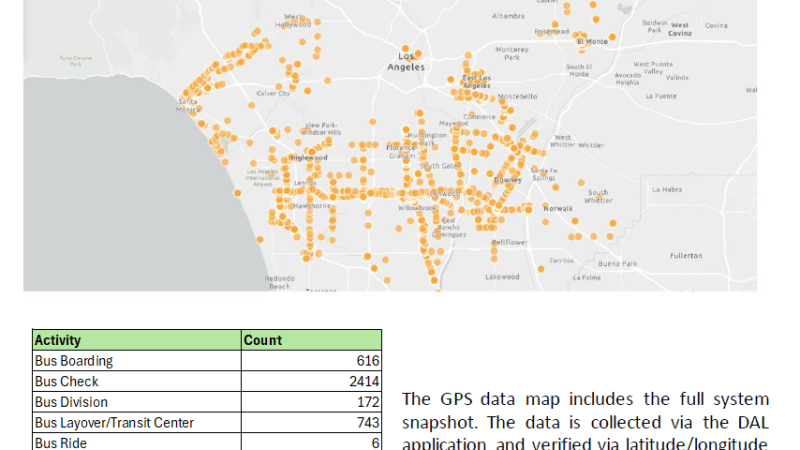Screen dimensions: 800x450
Task: Click the Los Angeles label on the map
Action: point(406,61)
